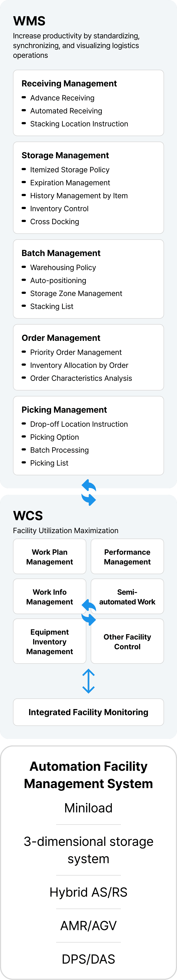
Task: Select the DPS/DAS entry
Action: 88,959
